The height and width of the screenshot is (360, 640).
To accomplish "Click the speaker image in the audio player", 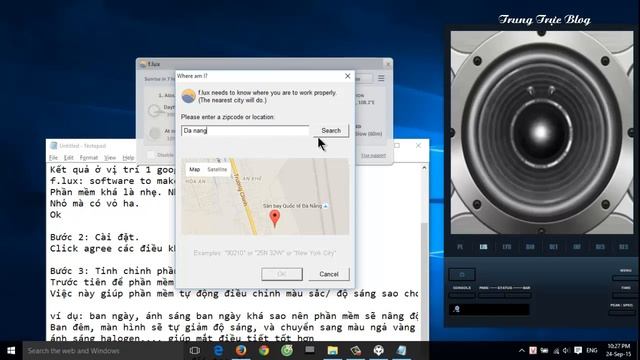I will [542, 132].
